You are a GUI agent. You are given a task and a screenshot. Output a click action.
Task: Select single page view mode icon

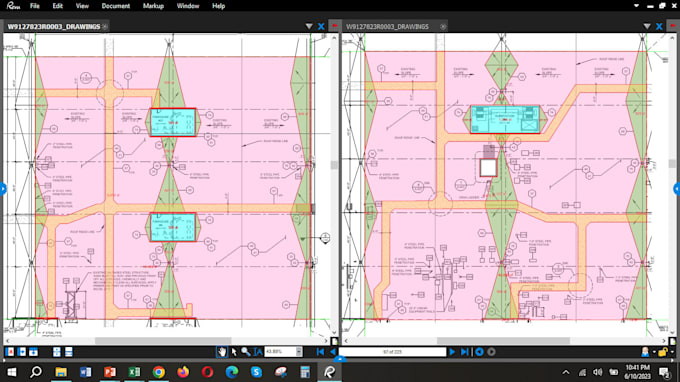10,352
